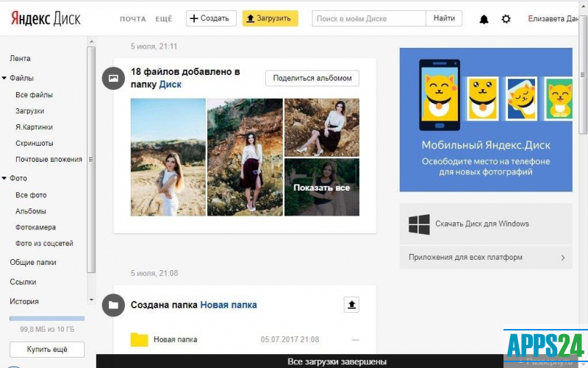588x368 pixels.
Task: Focus the Поиск в моём Диске field
Action: coord(369,18)
